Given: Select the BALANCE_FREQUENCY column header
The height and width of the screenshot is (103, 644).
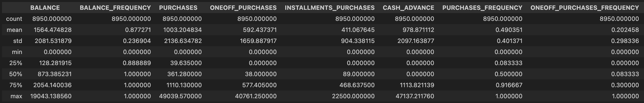Looking at the screenshot, I should (115, 8).
